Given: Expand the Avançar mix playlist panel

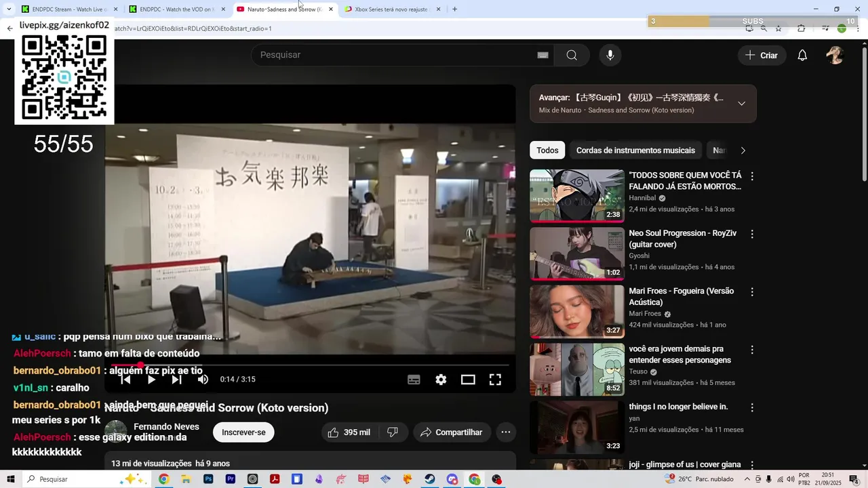Looking at the screenshot, I should point(741,104).
